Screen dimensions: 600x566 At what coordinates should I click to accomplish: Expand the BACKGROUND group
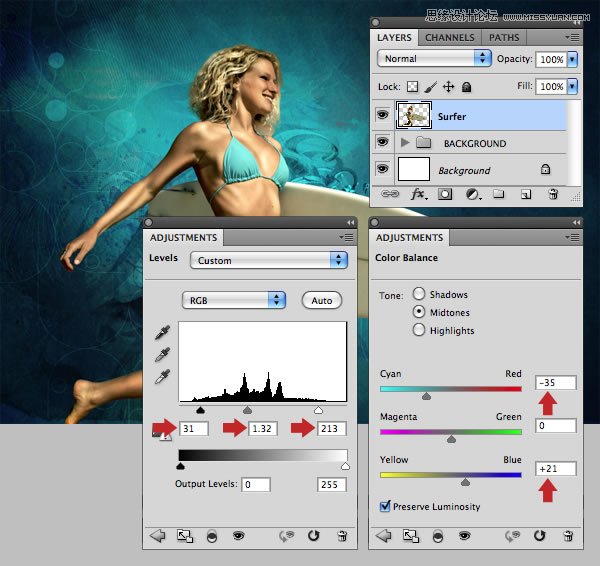pyautogui.click(x=405, y=143)
